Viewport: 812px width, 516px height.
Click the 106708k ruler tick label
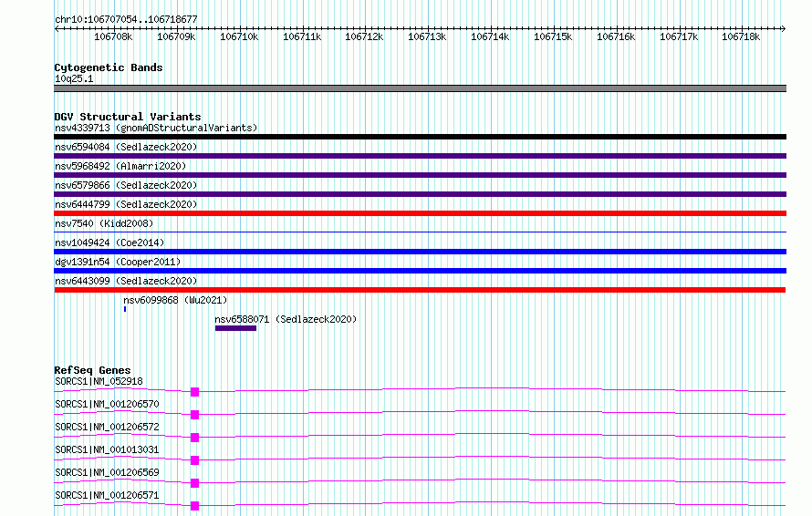coord(113,36)
